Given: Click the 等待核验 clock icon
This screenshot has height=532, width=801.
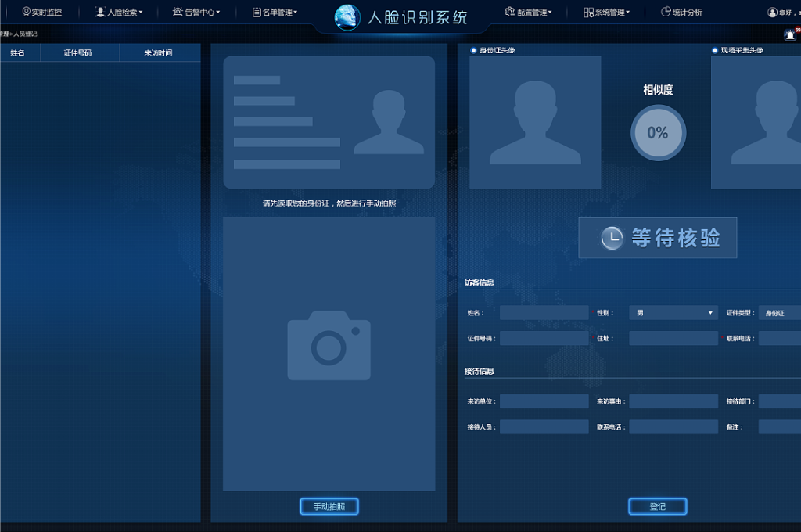Looking at the screenshot, I should 612,238.
